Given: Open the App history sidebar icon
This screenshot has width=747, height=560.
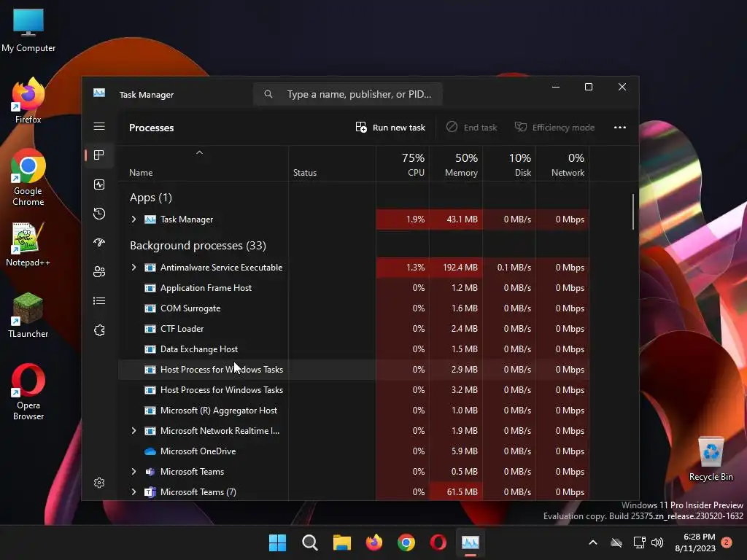Looking at the screenshot, I should [99, 214].
